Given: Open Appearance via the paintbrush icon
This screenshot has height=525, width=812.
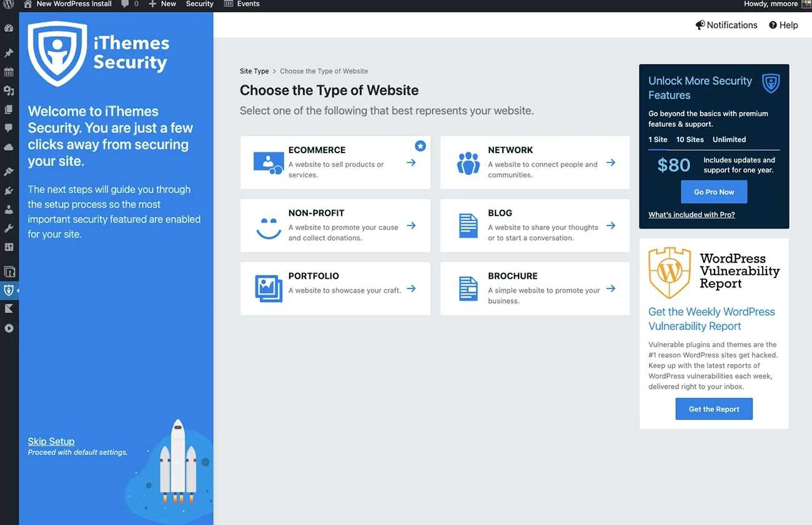Looking at the screenshot, I should pos(9,172).
